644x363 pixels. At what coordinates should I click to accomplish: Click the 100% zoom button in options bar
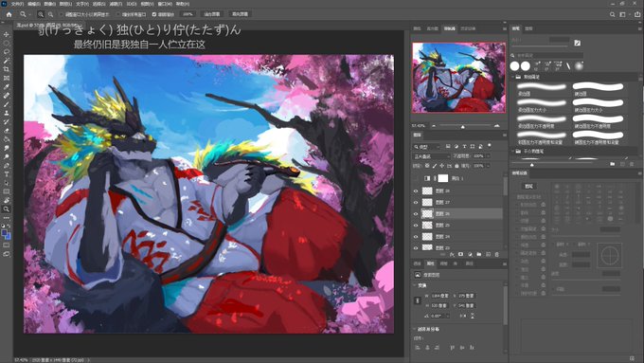pyautogui.click(x=188, y=14)
